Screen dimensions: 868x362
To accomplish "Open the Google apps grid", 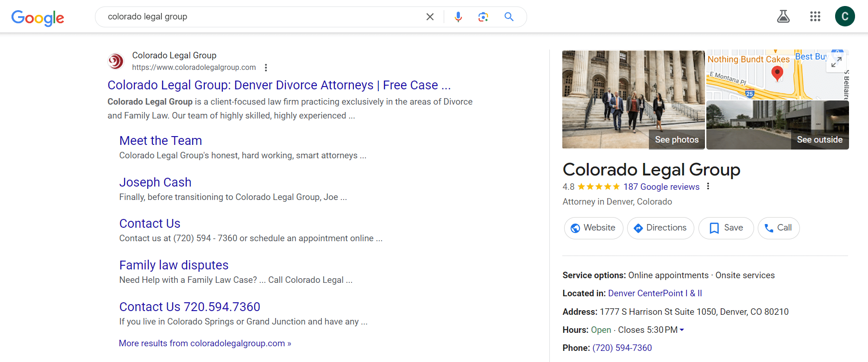I will tap(815, 17).
